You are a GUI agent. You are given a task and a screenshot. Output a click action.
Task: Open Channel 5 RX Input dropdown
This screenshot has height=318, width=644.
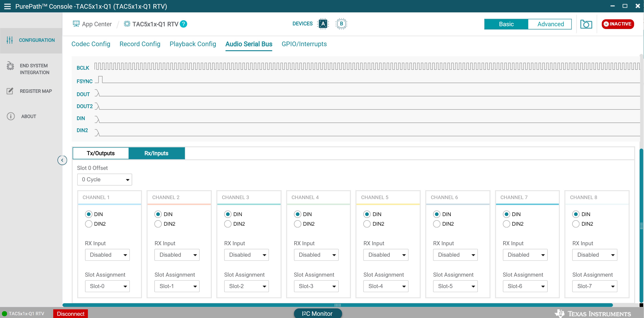[x=386, y=255]
